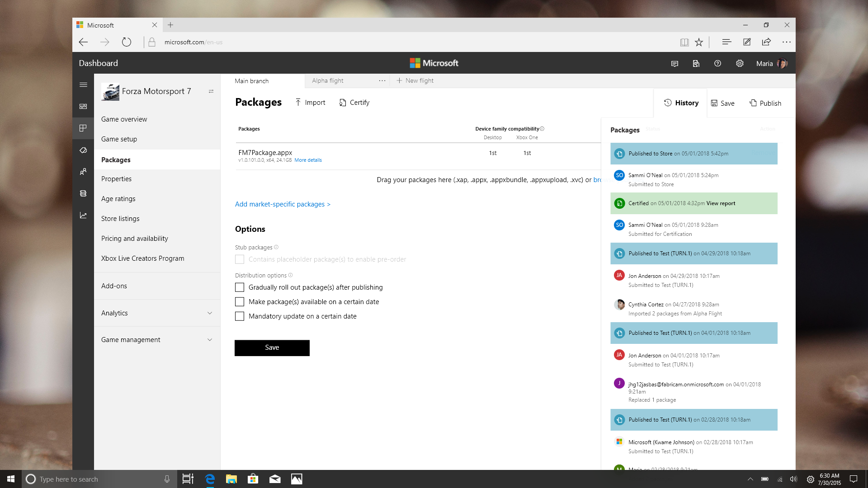Image resolution: width=868 pixels, height=488 pixels.
Task: Open Task View on the taskbar
Action: click(x=188, y=479)
